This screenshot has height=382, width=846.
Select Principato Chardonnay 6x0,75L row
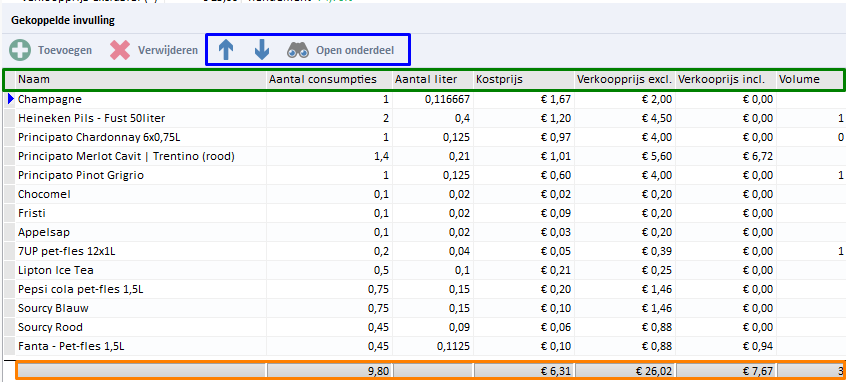[425, 137]
